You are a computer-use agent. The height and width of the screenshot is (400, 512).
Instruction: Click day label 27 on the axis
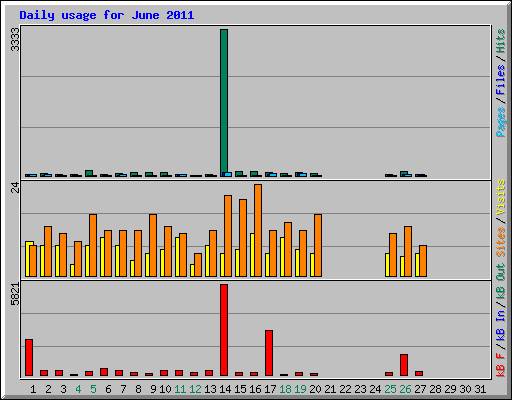coord(420,389)
